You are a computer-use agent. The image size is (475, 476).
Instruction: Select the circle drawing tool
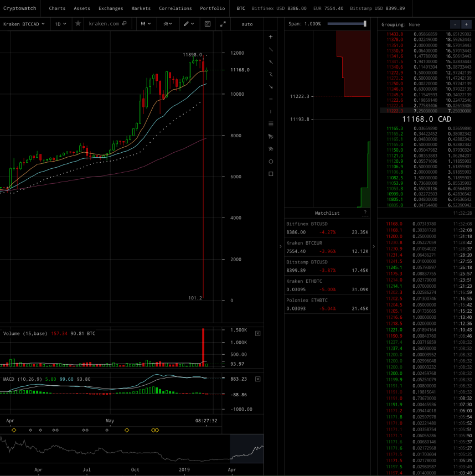[x=271, y=162]
